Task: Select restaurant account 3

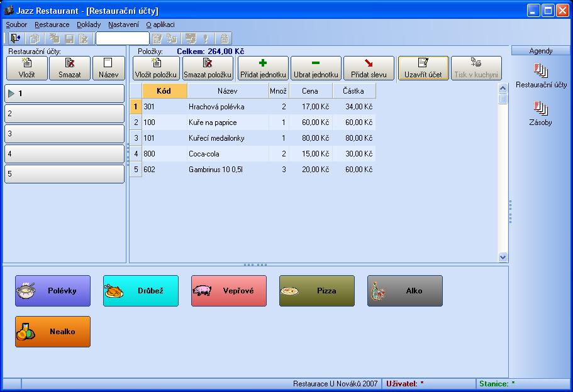Action: tap(64, 134)
